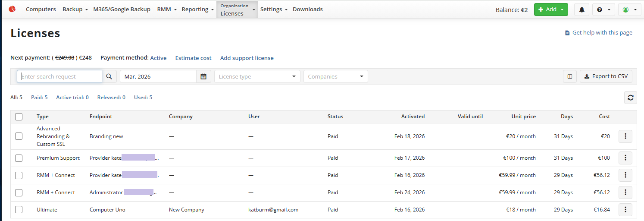Screen dimensions: 644x221
Task: Open the column chooser icon
Action: [x=569, y=76]
